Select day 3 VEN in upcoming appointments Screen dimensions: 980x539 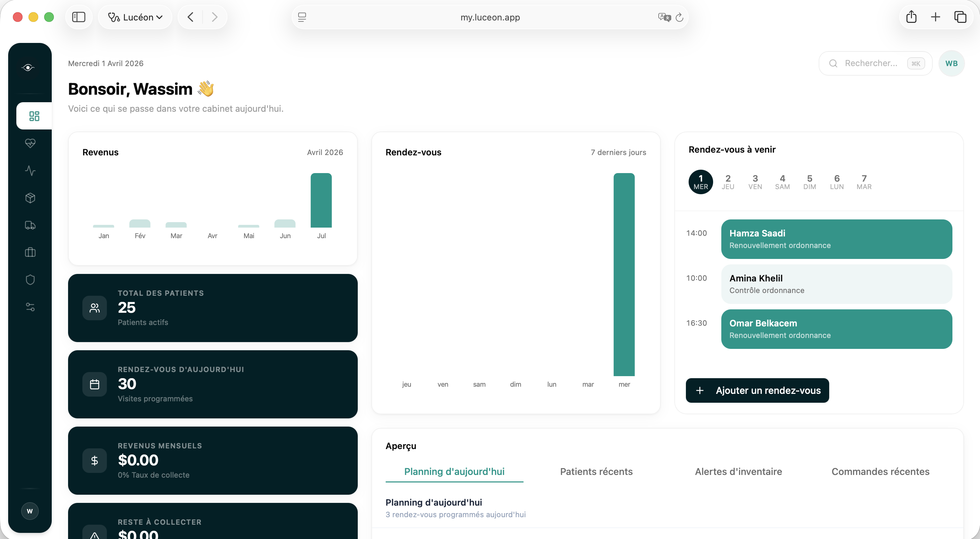coord(755,182)
